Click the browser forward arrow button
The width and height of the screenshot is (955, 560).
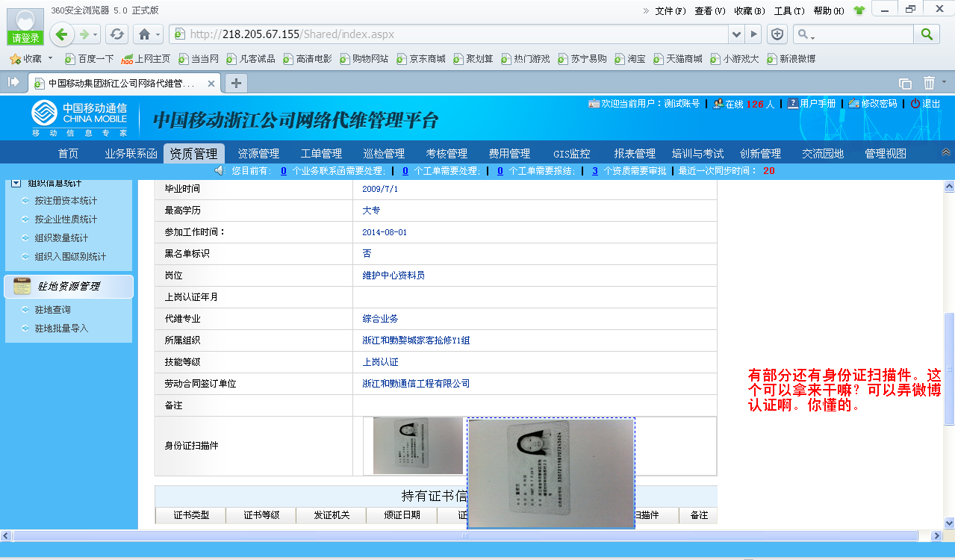pyautogui.click(x=84, y=34)
